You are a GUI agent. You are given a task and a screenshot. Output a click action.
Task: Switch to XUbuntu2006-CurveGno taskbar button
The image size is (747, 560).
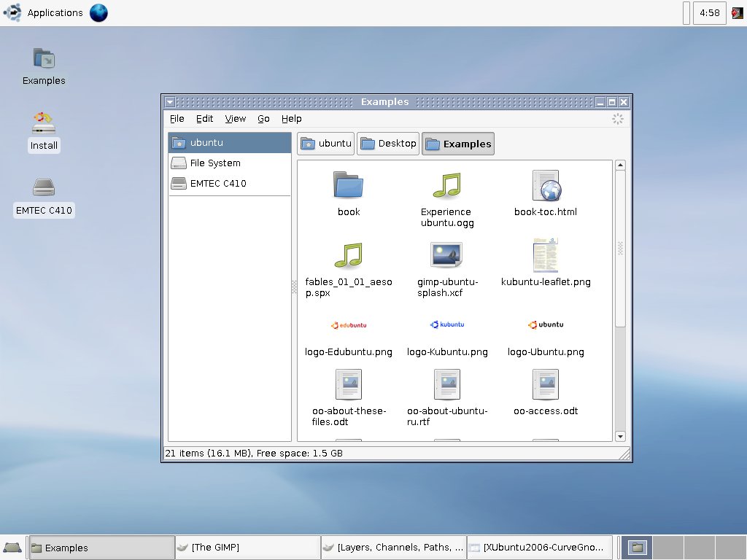click(x=539, y=548)
